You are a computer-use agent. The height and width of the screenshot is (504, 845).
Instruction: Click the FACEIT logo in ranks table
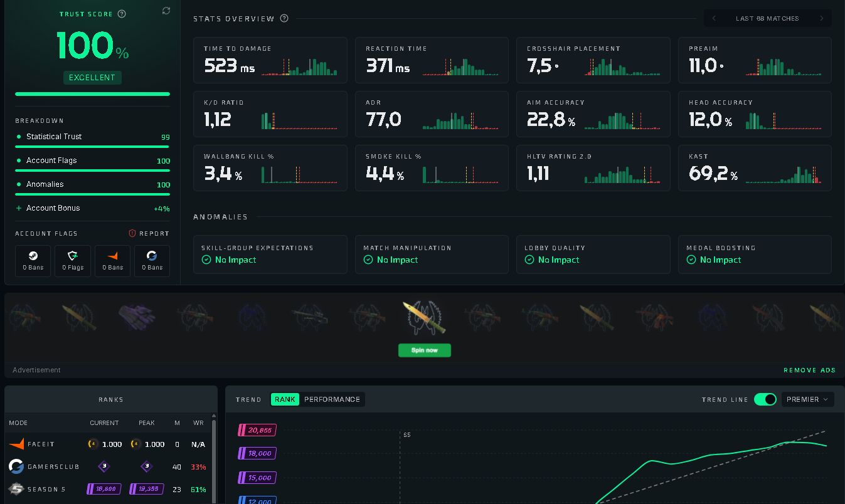tap(16, 444)
